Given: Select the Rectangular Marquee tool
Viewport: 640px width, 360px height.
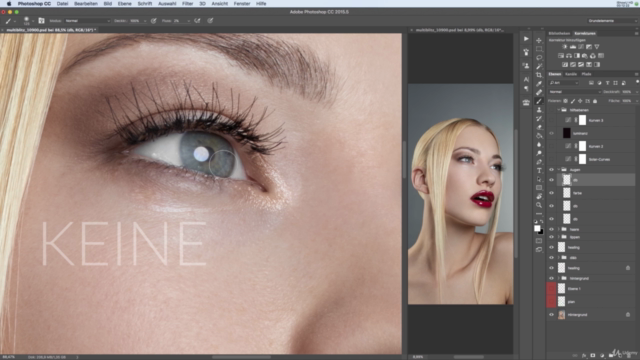Looking at the screenshot, I should [539, 49].
